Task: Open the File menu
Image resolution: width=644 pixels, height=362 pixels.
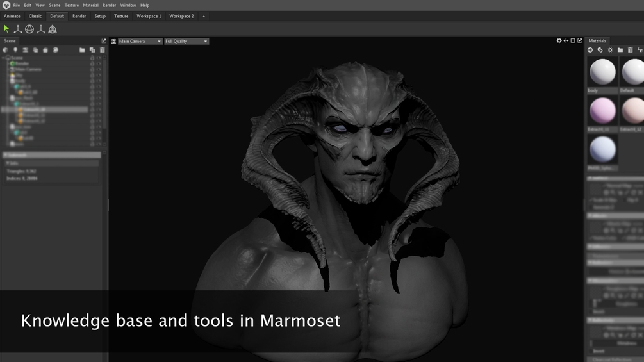Action: tap(17, 5)
